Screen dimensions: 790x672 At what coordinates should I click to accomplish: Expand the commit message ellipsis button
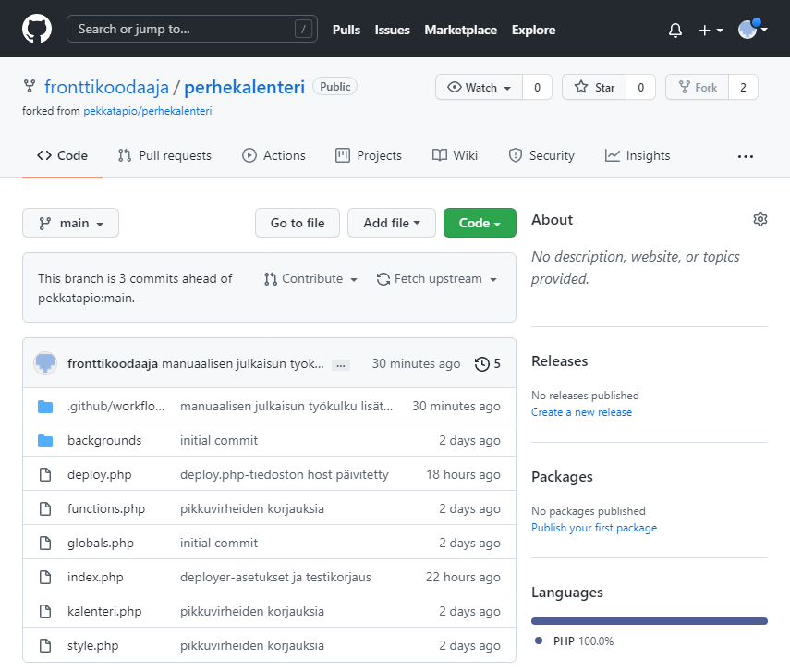341,365
